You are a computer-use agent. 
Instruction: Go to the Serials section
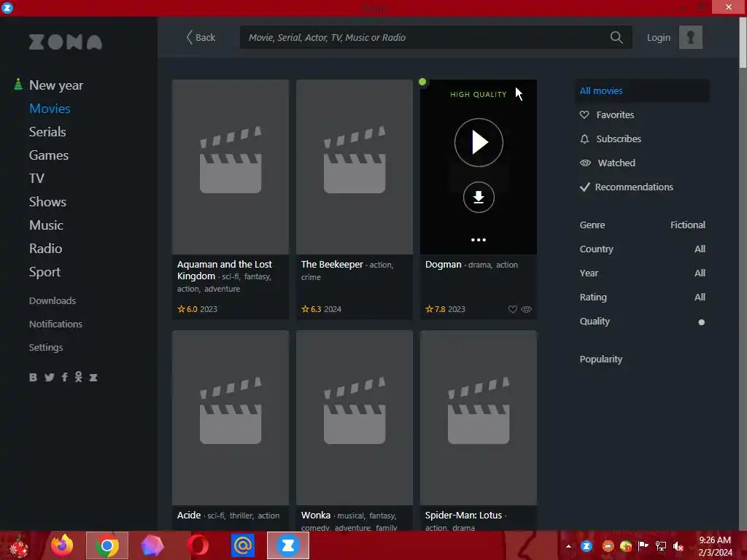47,131
